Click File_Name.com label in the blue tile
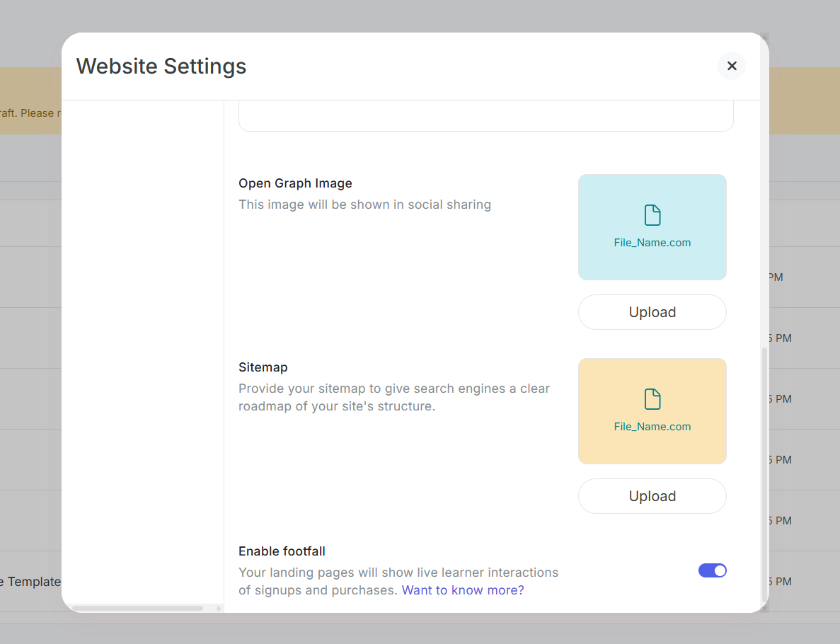This screenshot has height=644, width=840. coord(652,243)
